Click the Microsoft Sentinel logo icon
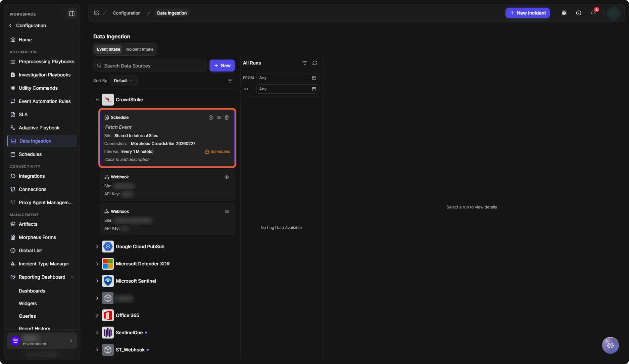The image size is (629, 364). tap(108, 281)
